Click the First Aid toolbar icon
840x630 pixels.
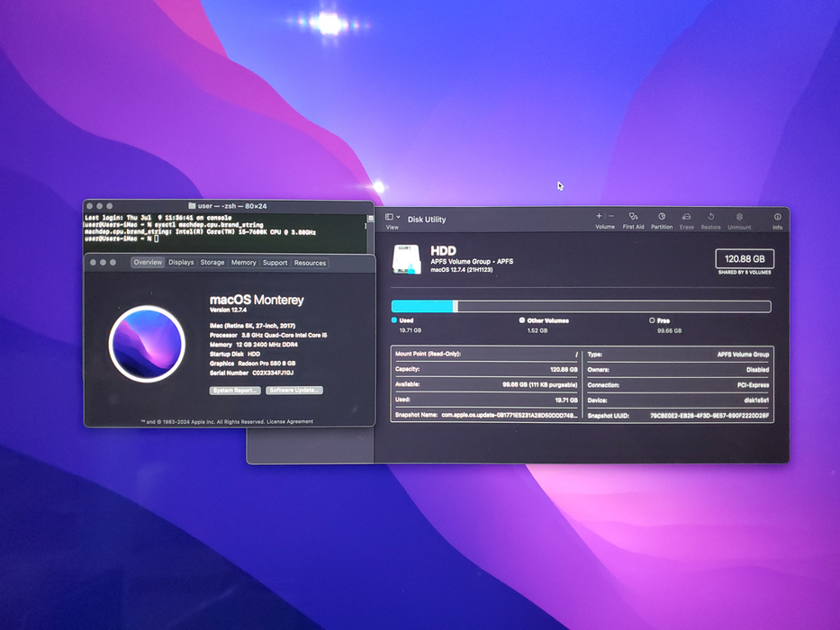pos(633,216)
